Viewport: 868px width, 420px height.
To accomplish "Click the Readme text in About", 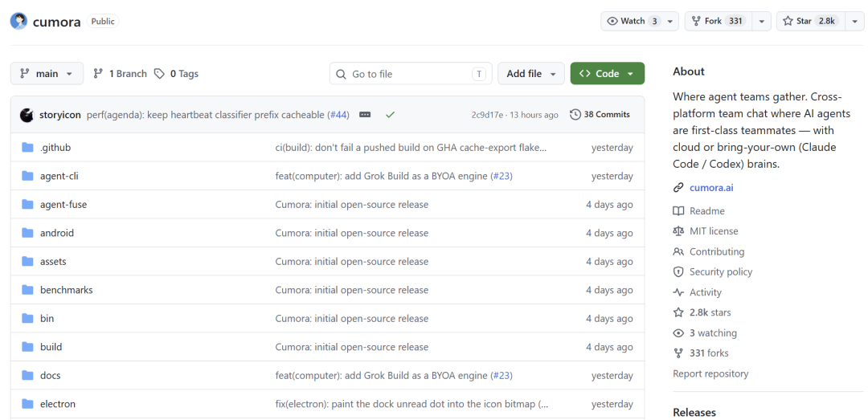I will tap(707, 211).
